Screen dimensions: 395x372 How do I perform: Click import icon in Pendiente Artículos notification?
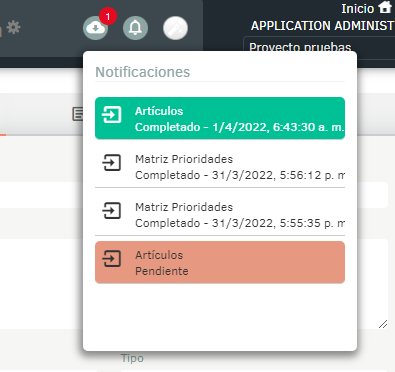pos(112,259)
